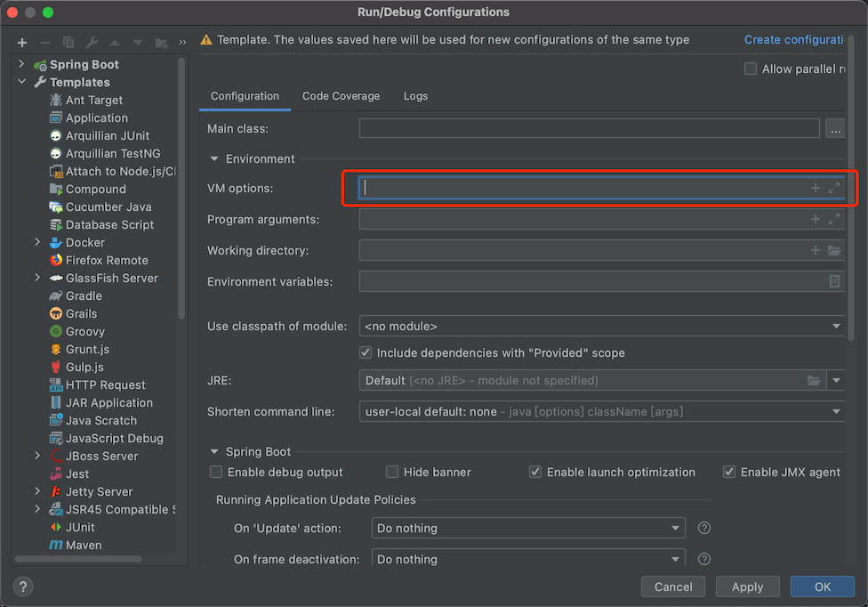Uncheck Include dependencies with Provided scope
Viewport: 868px width, 607px height.
pyautogui.click(x=366, y=352)
